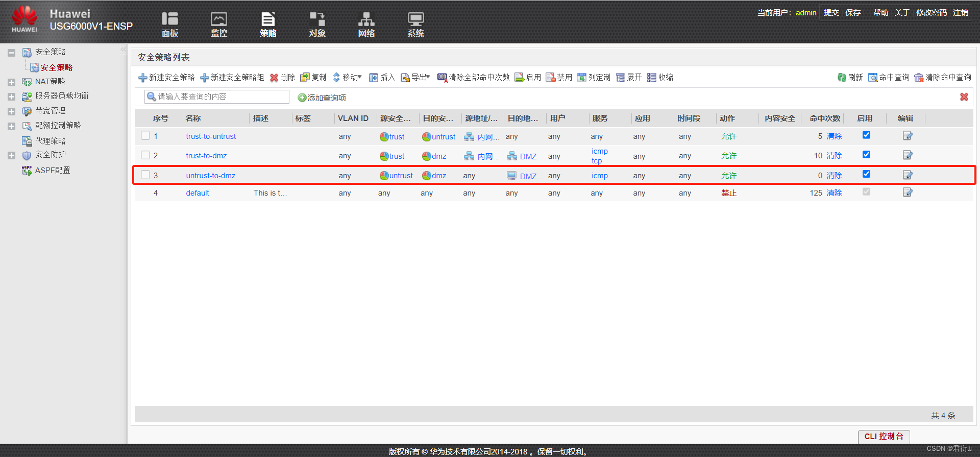Screen dimensions: 980x457
Task: Select the 代理策略 tree item
Action: [44, 141]
